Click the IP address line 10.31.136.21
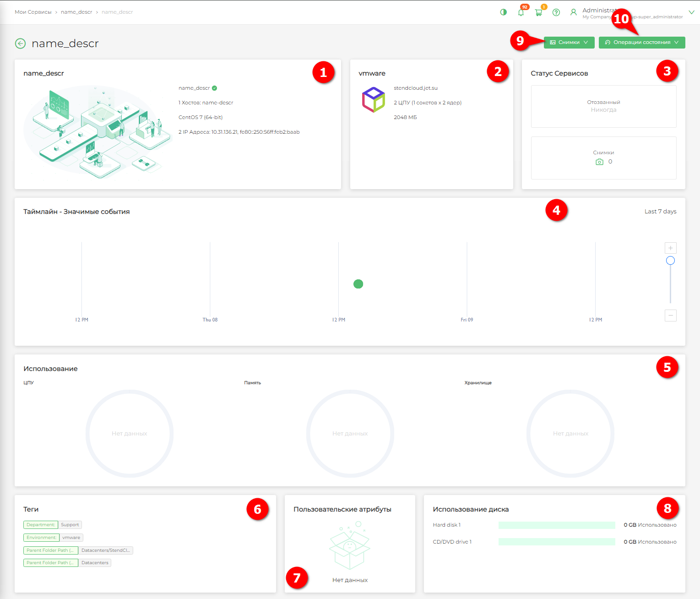700x599 pixels. click(x=239, y=132)
